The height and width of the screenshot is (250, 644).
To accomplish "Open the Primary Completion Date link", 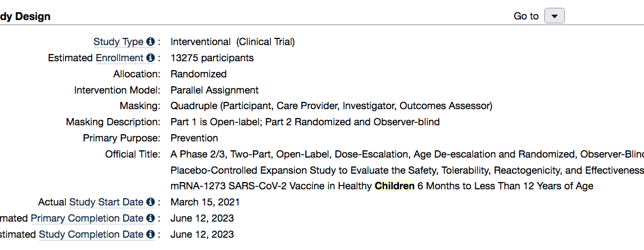I will pos(87,218).
